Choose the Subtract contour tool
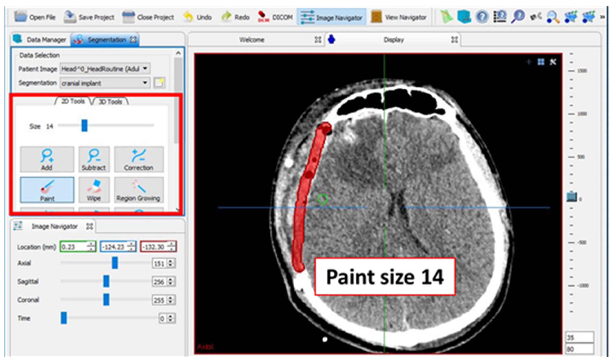The height and width of the screenshot is (364, 616). click(x=94, y=159)
